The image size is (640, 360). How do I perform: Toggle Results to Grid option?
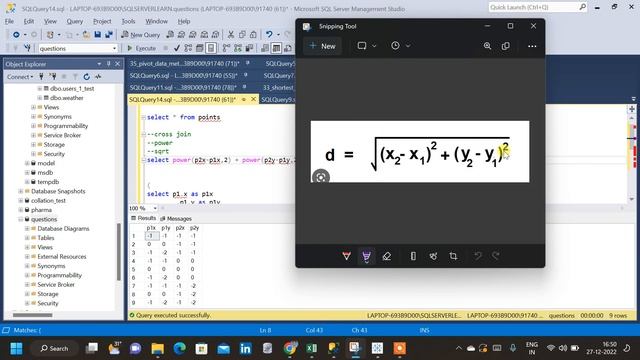point(276,48)
